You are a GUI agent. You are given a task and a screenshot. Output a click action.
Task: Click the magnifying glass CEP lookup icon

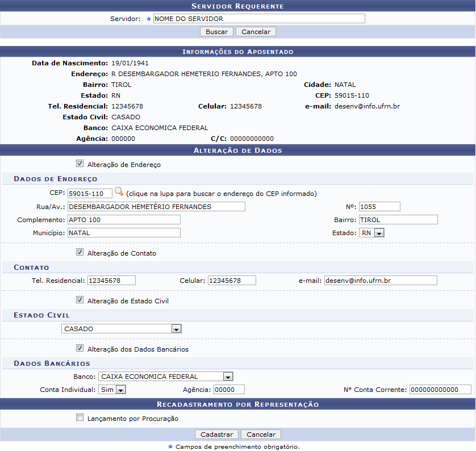119,193
